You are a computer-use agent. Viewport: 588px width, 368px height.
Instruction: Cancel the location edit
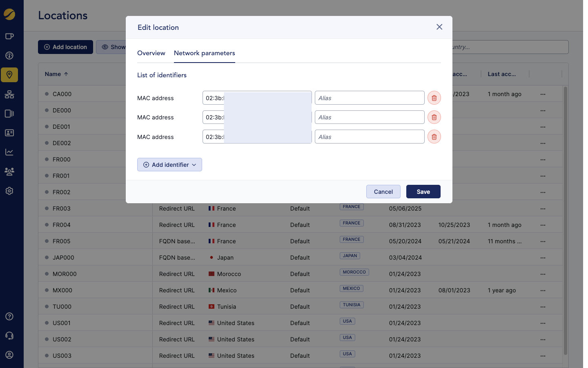[383, 192]
